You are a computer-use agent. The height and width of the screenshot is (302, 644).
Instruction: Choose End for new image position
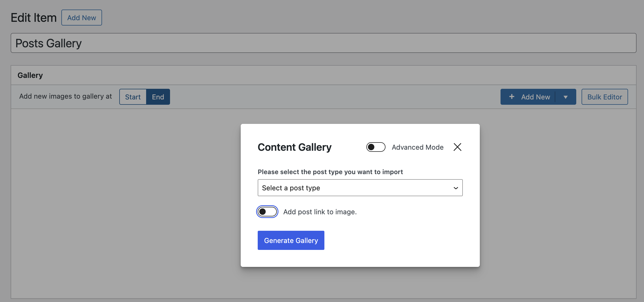point(158,97)
